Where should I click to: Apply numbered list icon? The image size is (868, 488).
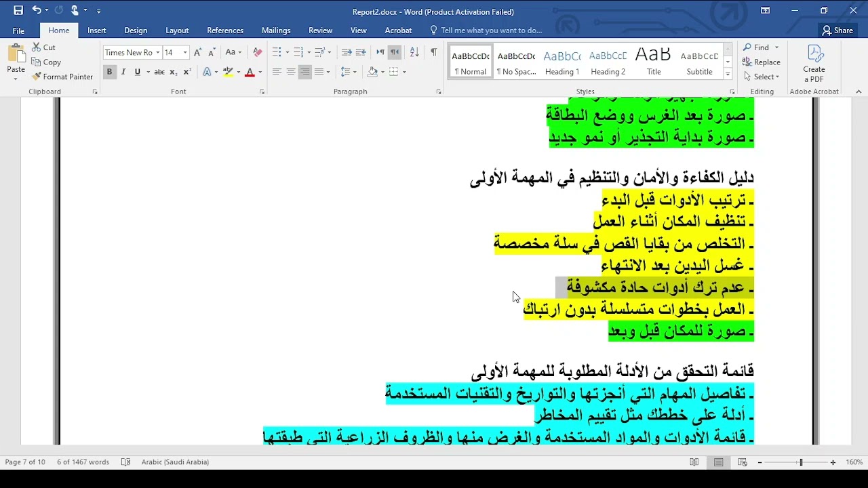298,52
